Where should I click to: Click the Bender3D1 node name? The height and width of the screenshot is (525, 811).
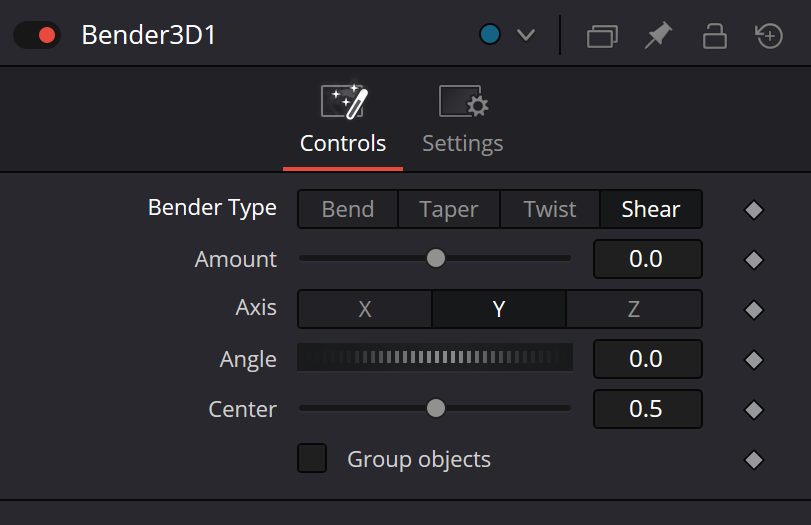click(x=148, y=35)
